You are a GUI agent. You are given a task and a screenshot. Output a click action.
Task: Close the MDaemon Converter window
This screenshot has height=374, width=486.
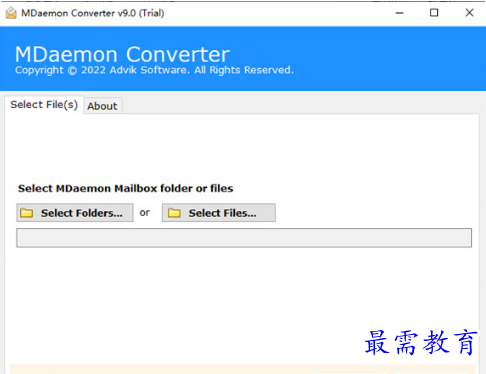pyautogui.click(x=469, y=13)
